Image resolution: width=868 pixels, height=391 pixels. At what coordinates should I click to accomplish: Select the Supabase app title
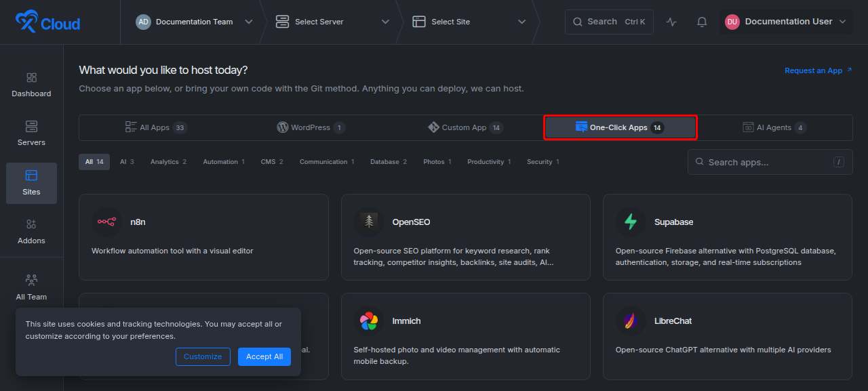[x=673, y=222]
